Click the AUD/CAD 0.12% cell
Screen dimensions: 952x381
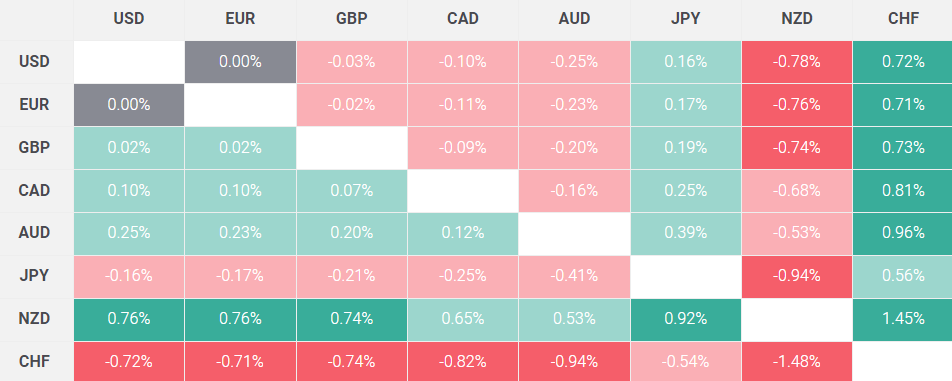click(x=463, y=234)
